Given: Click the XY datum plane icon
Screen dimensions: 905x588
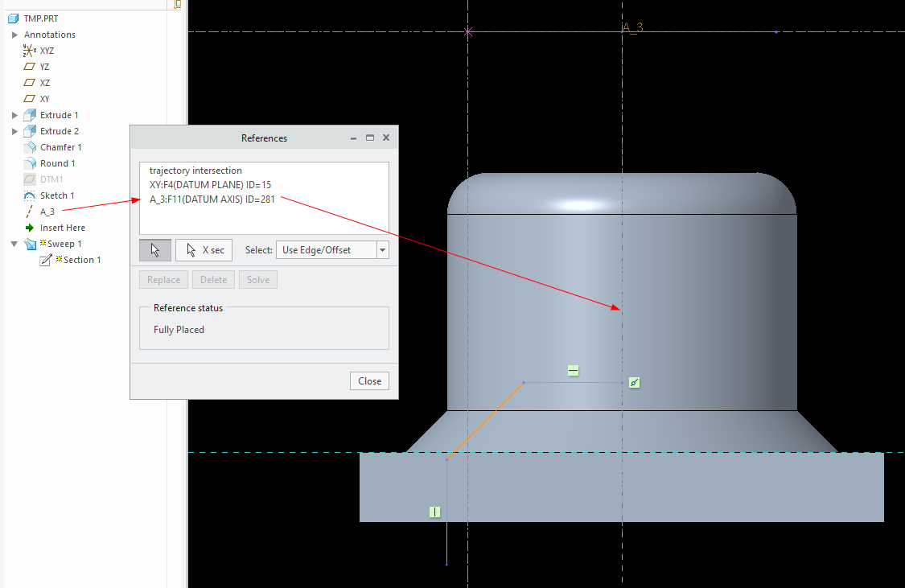Looking at the screenshot, I should [28, 98].
